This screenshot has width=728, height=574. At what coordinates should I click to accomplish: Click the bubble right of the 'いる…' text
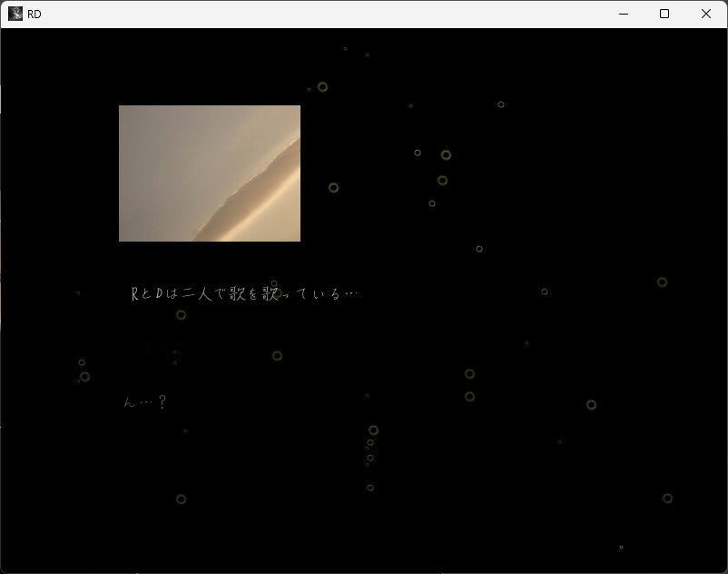(545, 292)
